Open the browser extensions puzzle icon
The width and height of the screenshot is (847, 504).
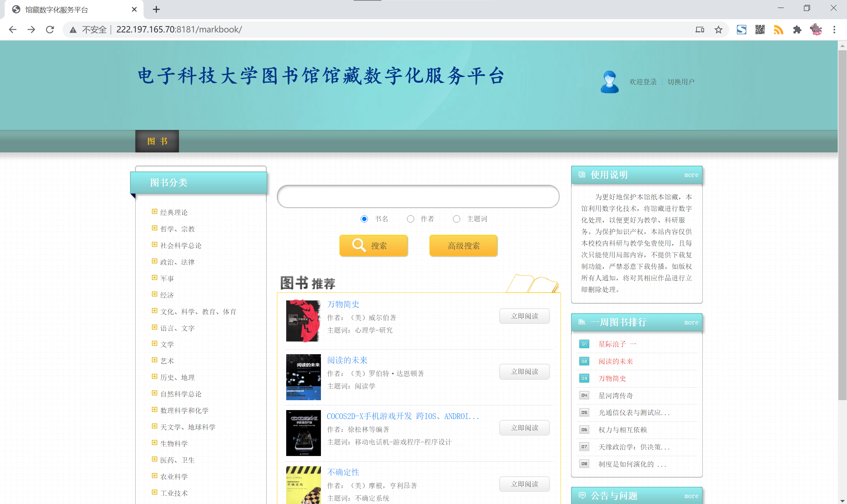pyautogui.click(x=797, y=29)
